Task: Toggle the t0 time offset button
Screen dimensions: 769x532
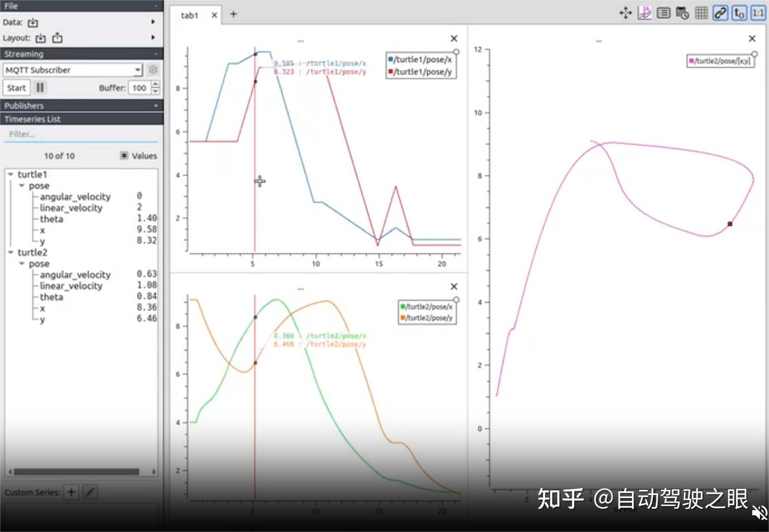Action: tap(739, 13)
